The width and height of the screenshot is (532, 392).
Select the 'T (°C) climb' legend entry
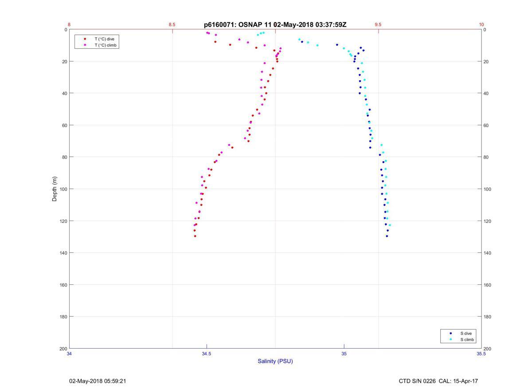(x=105, y=45)
